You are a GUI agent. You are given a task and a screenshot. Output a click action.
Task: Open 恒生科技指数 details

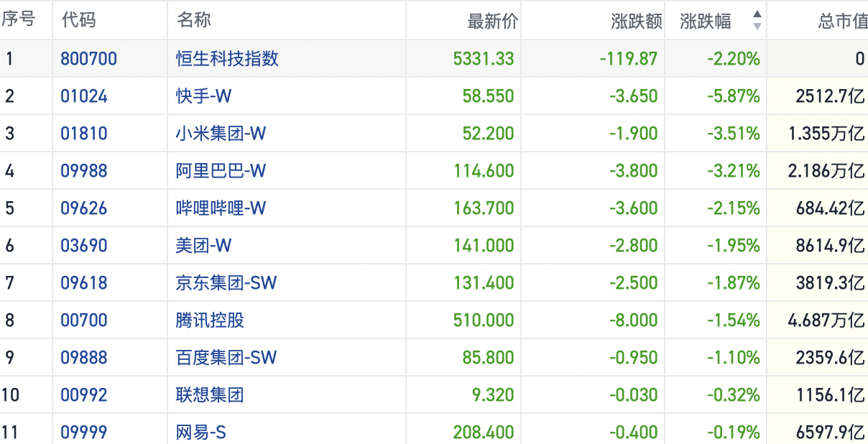click(x=227, y=58)
